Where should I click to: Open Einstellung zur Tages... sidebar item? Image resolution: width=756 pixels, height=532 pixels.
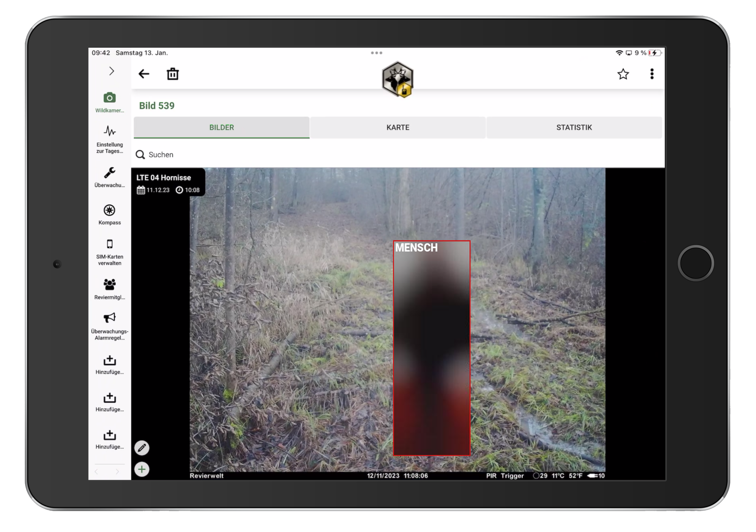click(110, 139)
